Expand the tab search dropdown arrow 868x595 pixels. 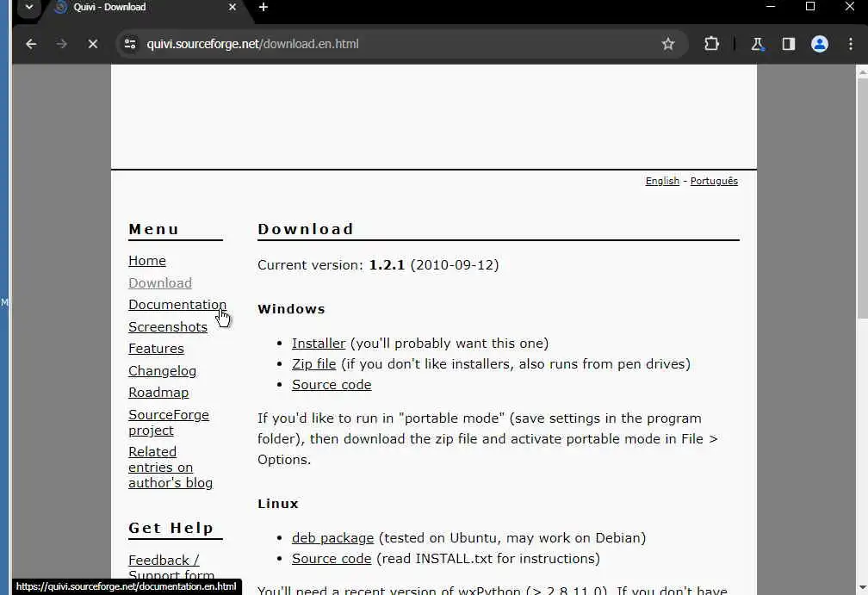click(28, 7)
